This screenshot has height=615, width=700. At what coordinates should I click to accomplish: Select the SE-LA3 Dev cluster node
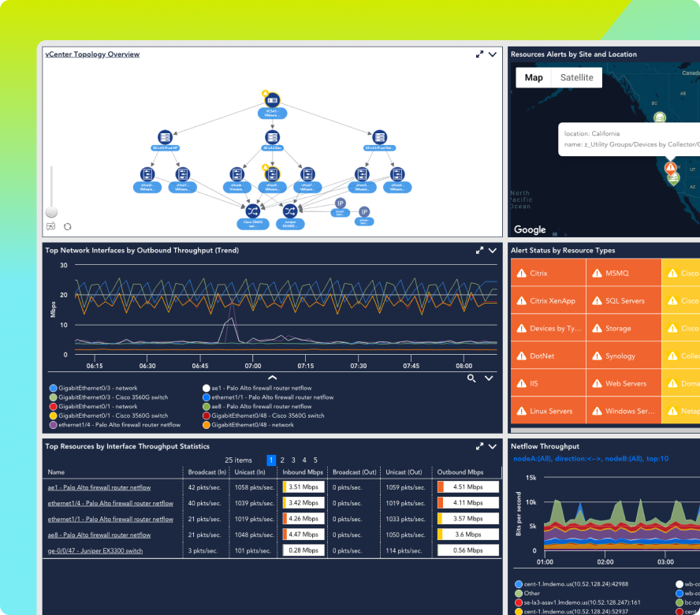click(x=272, y=137)
